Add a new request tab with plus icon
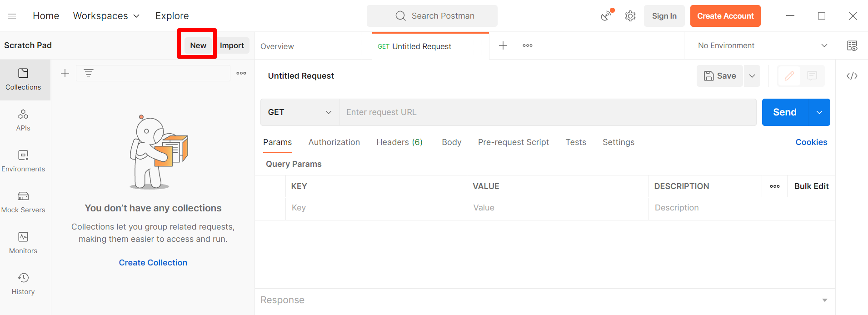 (x=503, y=45)
